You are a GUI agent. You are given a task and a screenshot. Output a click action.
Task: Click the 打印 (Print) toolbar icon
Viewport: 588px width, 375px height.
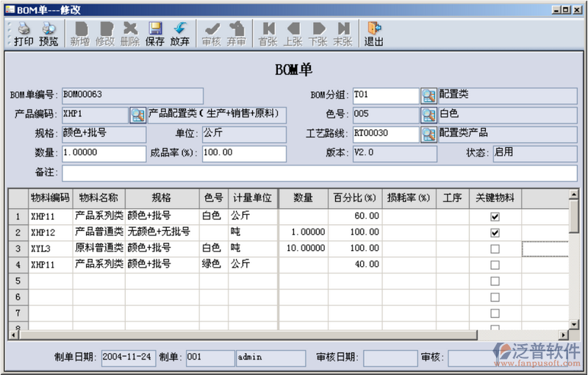point(24,33)
